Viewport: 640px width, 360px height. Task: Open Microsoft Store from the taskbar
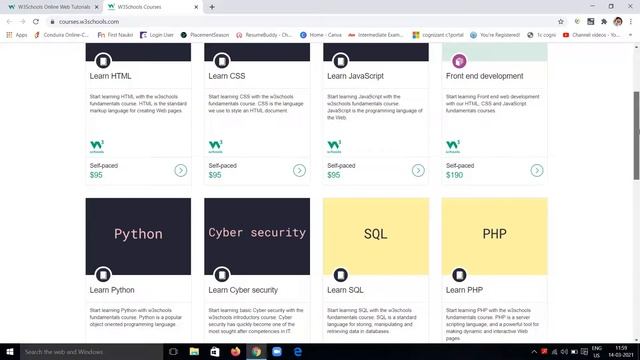(x=215, y=352)
